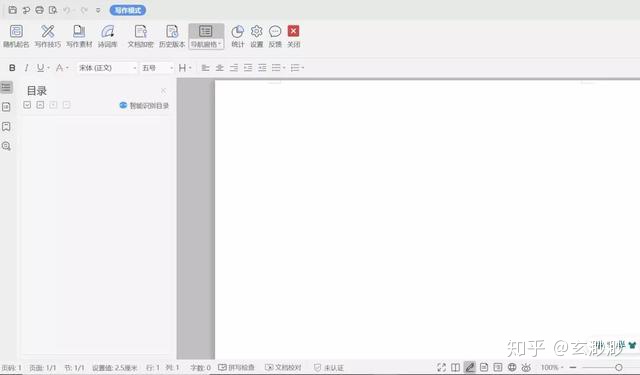The width and height of the screenshot is (640, 375).
Task: Open 写作技巧 writing tips
Action: [x=47, y=36]
